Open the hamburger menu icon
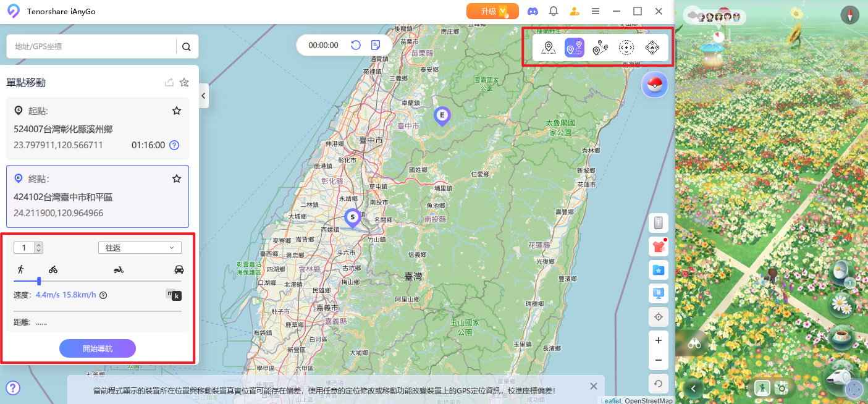 point(596,11)
